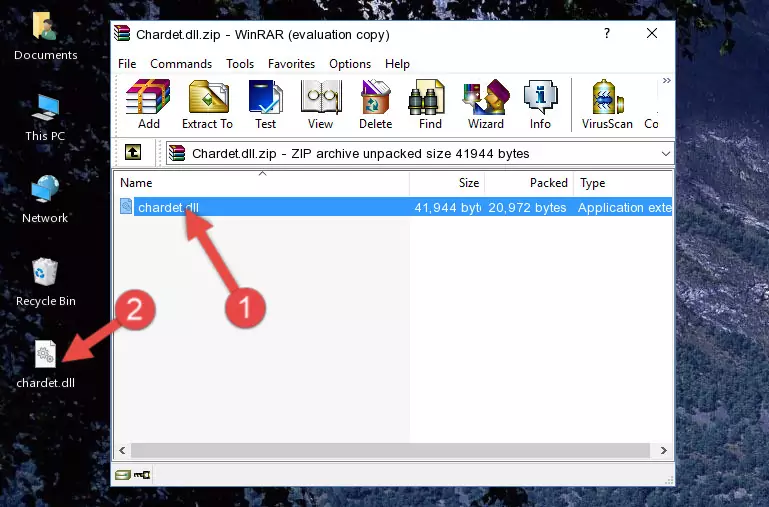Click the WinRAR title bar icon
The height and width of the screenshot is (507, 769).
coord(122,33)
